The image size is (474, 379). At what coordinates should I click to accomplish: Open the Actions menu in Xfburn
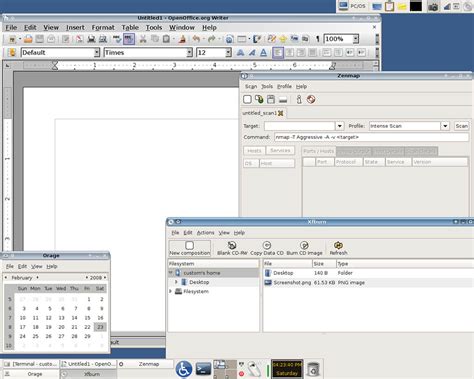tap(205, 233)
